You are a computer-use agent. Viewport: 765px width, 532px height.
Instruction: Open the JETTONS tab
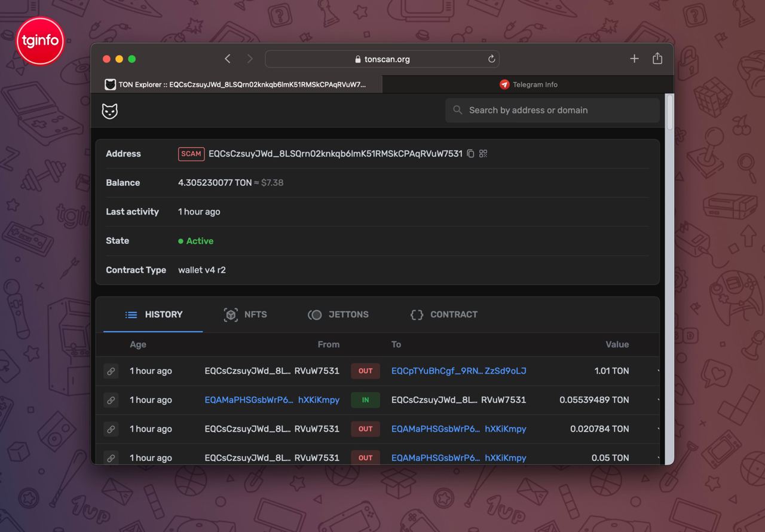click(x=338, y=314)
